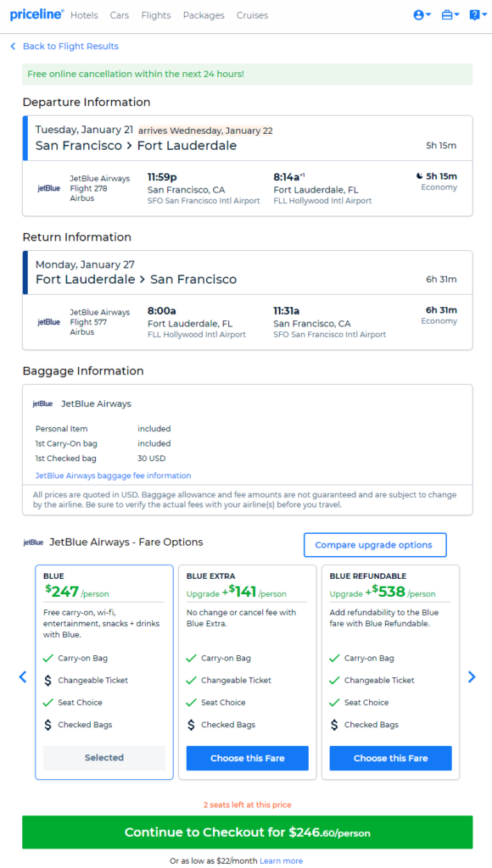Open the help question mark icon
The width and height of the screenshot is (492, 868).
click(x=478, y=15)
